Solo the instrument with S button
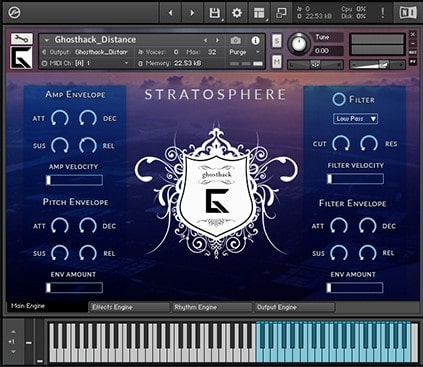This screenshot has width=423, height=367. [277, 41]
